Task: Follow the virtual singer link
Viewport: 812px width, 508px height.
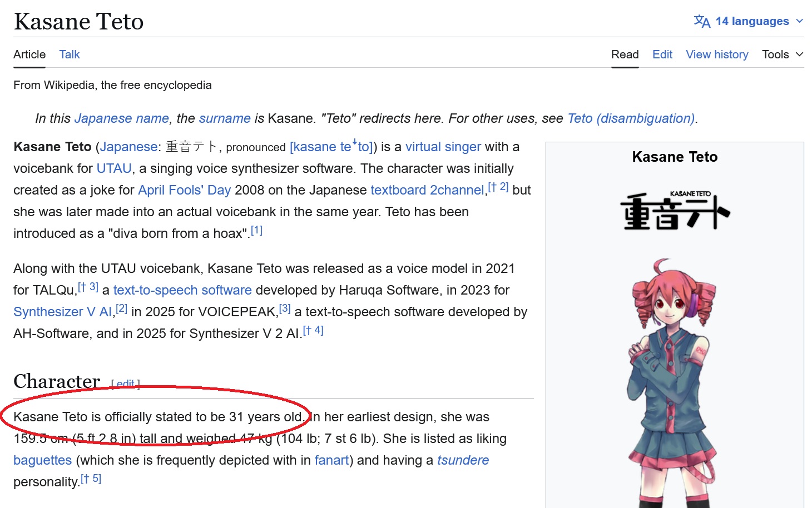Action: (x=443, y=147)
